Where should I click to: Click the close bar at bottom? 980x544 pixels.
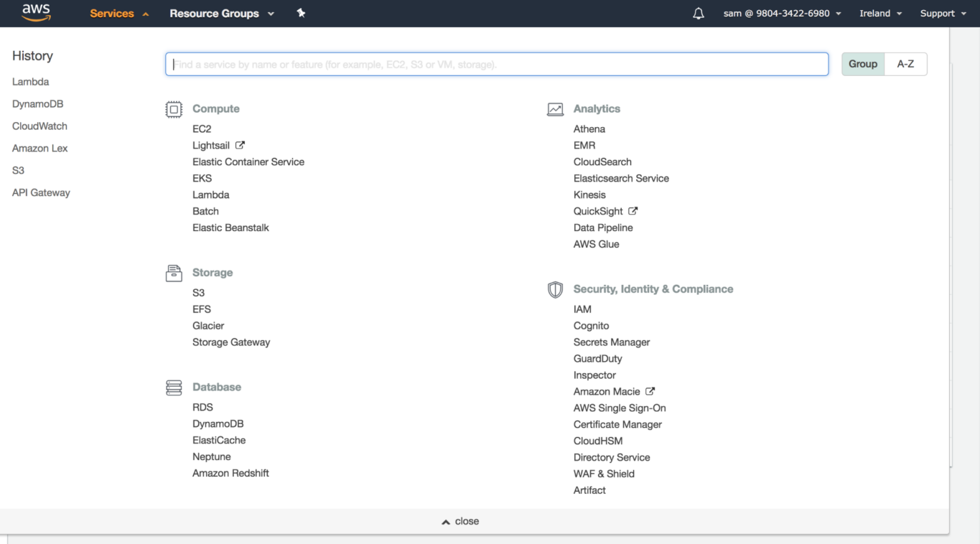[x=460, y=521]
